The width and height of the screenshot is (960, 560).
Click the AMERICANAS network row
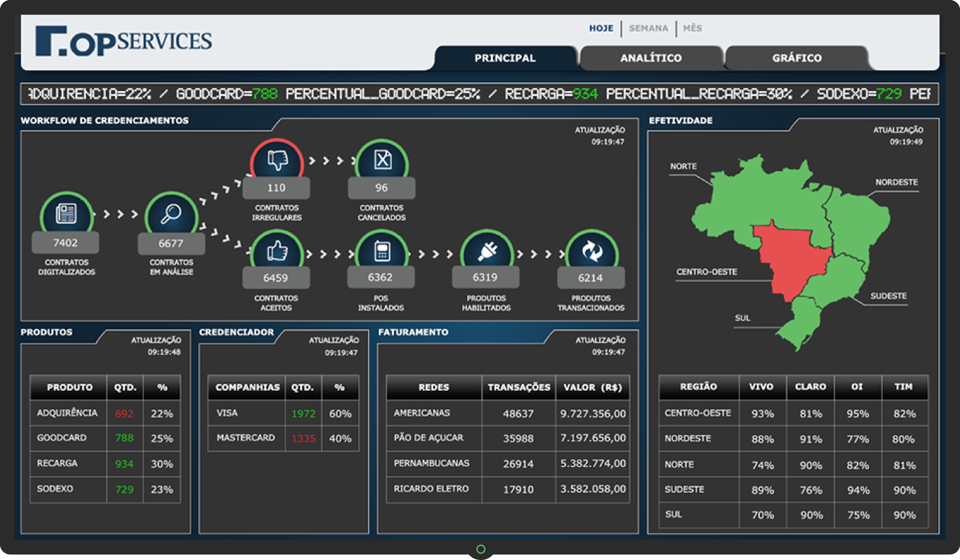pos(508,413)
